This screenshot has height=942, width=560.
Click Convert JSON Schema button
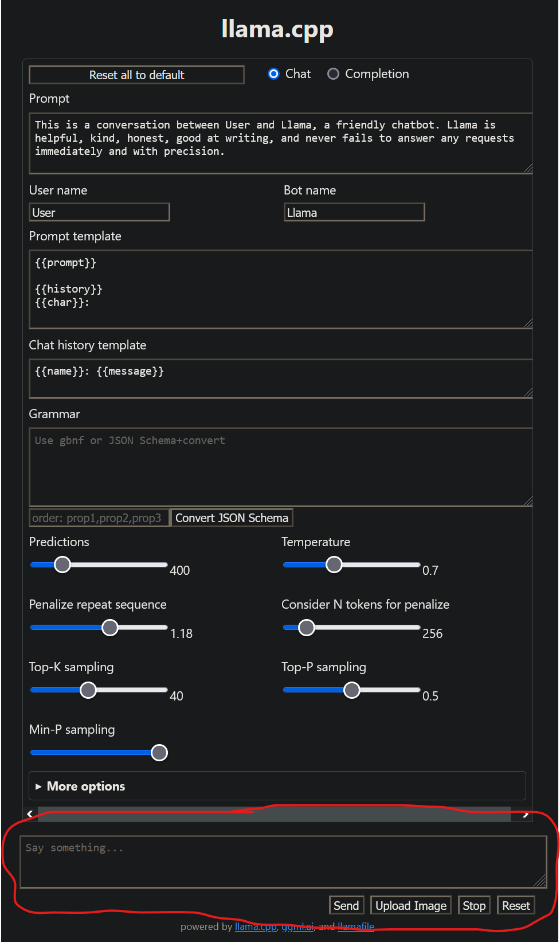pos(232,518)
